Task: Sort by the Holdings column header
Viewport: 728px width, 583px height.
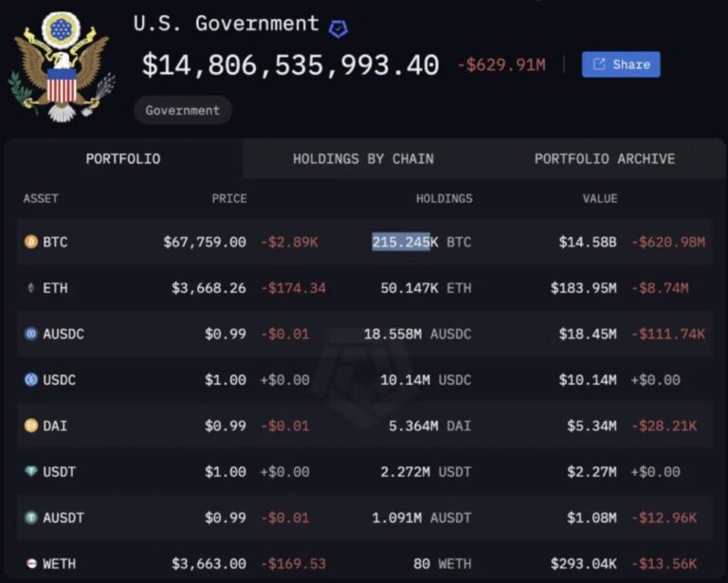Action: pyautogui.click(x=444, y=199)
